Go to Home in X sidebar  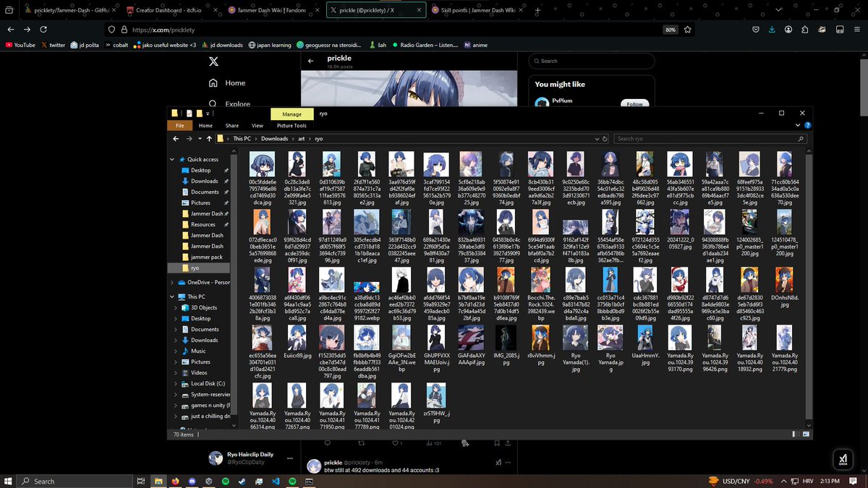click(x=228, y=83)
